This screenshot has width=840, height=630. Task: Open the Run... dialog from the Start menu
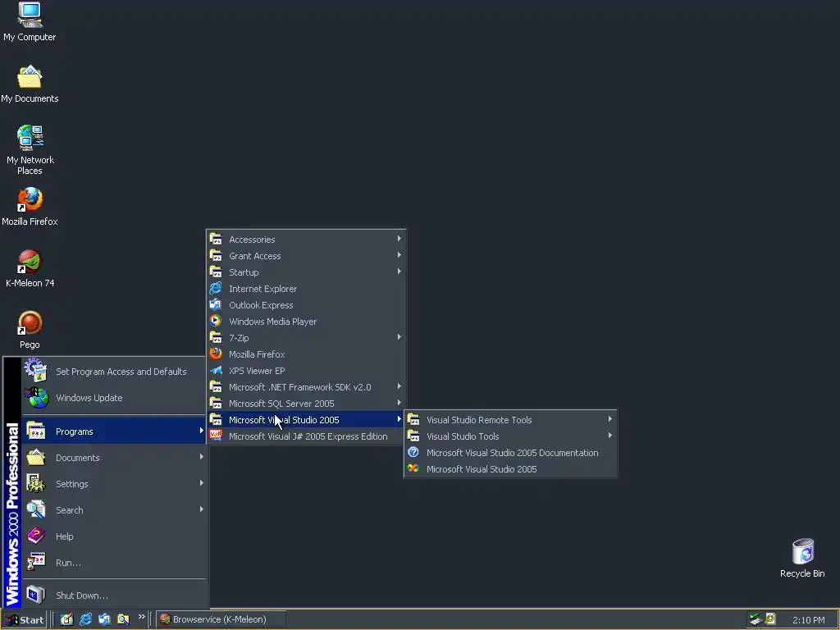(114, 563)
